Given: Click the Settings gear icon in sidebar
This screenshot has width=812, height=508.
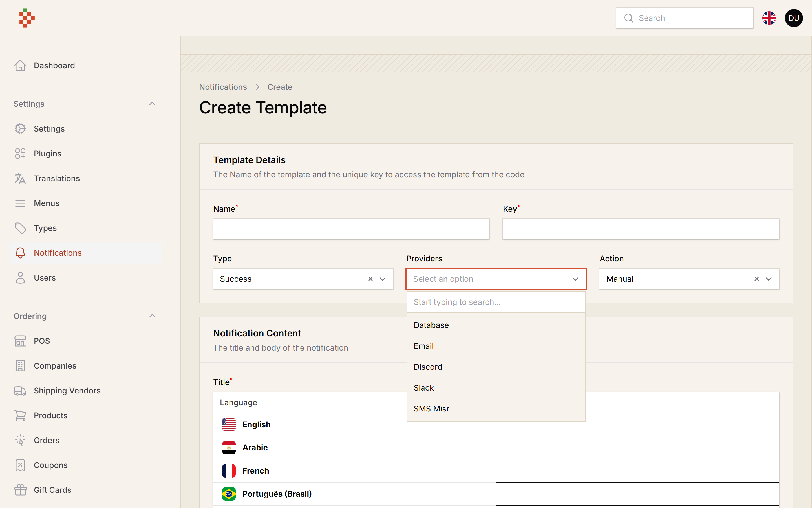Looking at the screenshot, I should [20, 129].
